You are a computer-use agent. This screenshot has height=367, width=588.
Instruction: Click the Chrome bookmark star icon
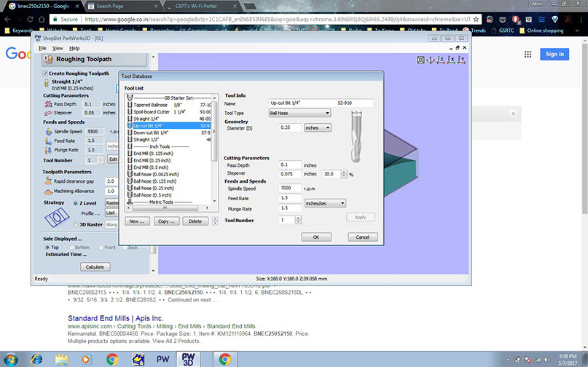476,19
